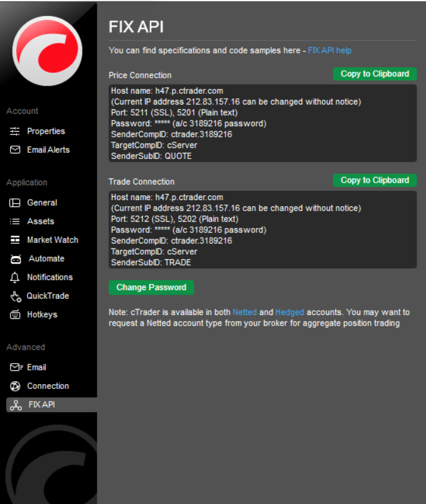Image resolution: width=426 pixels, height=504 pixels.
Task: Open the FIX API help link
Action: click(329, 50)
